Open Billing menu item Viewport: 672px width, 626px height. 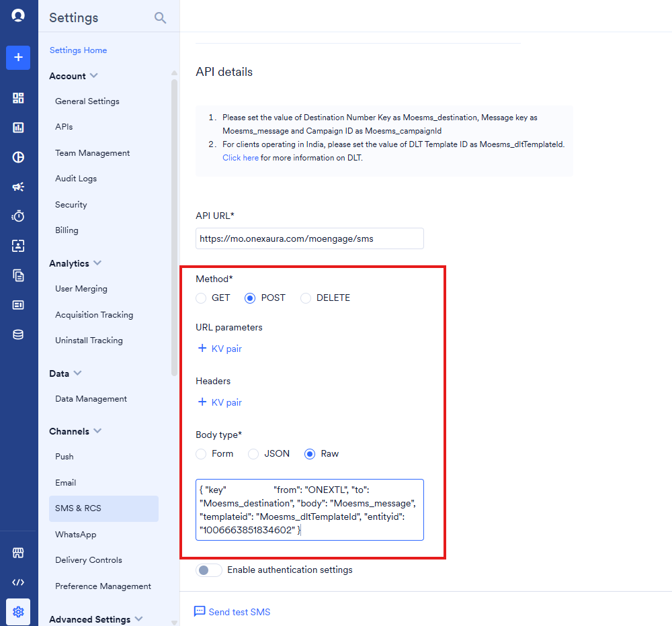tap(67, 230)
